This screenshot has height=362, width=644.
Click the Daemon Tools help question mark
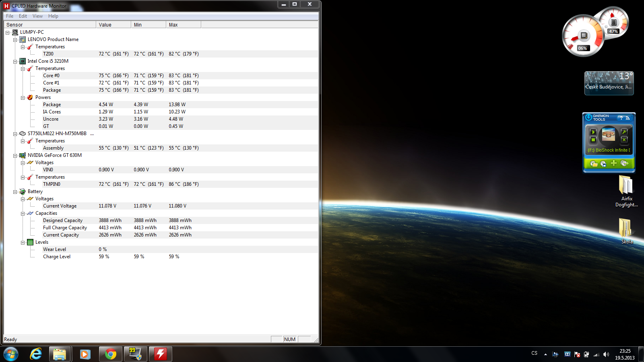pos(621,118)
